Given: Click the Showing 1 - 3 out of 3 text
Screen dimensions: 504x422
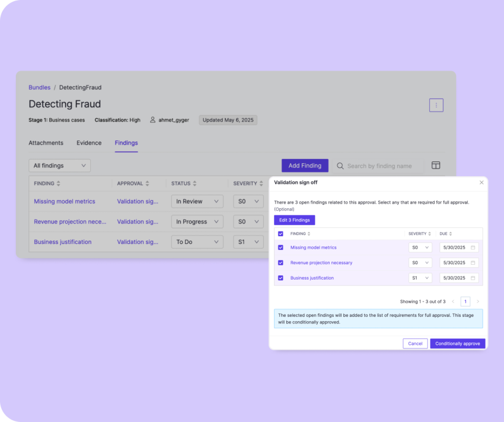Looking at the screenshot, I should pyautogui.click(x=423, y=302).
